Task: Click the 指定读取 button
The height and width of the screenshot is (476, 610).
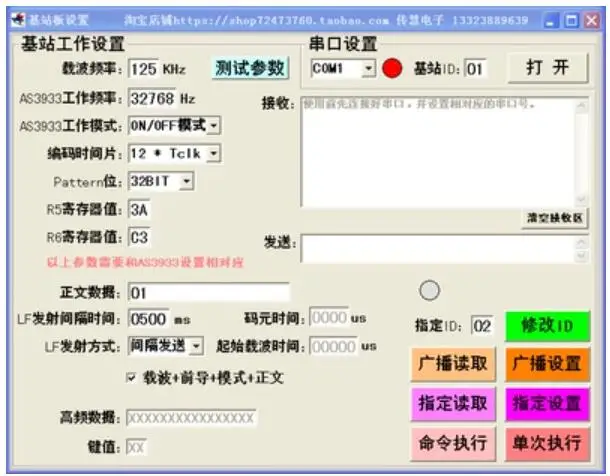Action: tap(453, 404)
